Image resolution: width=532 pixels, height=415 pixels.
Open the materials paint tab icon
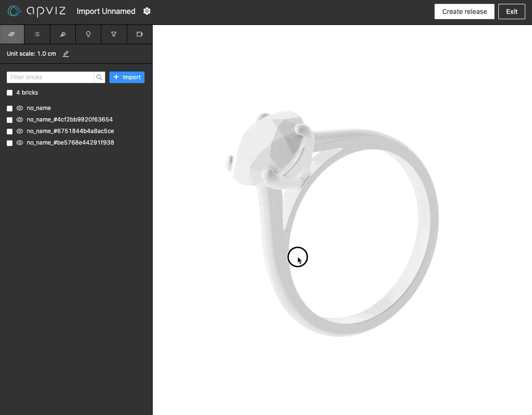63,34
